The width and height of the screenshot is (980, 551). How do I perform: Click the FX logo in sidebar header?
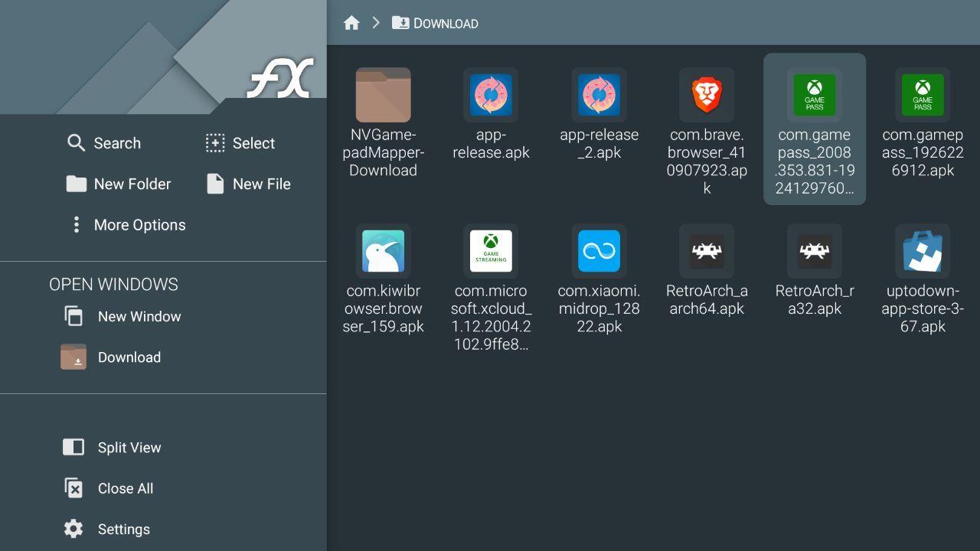point(281,78)
